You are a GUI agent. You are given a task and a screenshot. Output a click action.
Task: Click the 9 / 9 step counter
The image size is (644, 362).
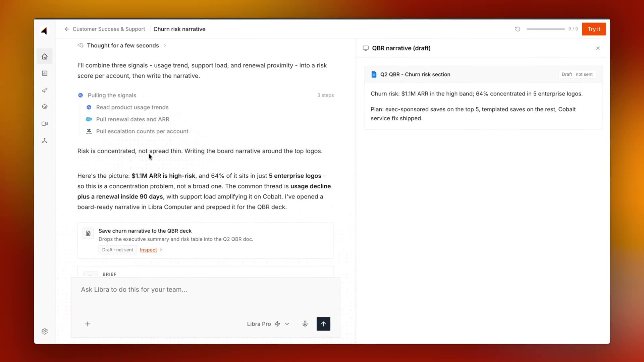(x=573, y=29)
